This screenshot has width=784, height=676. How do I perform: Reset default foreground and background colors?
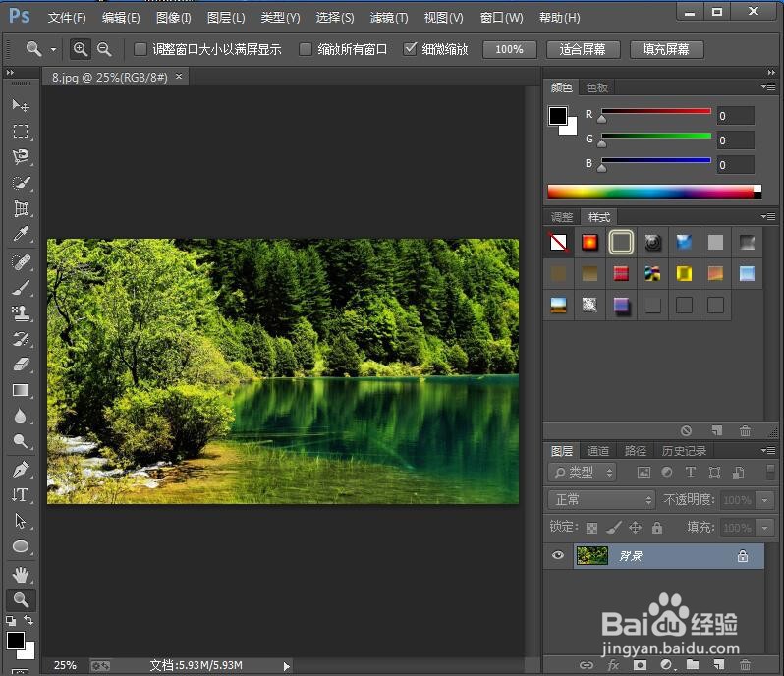(x=11, y=621)
